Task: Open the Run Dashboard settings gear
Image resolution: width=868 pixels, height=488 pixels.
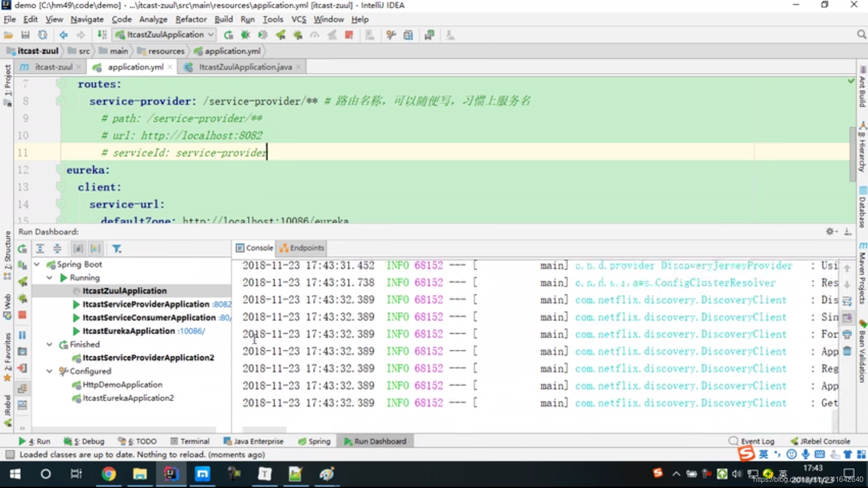Action: tap(831, 231)
